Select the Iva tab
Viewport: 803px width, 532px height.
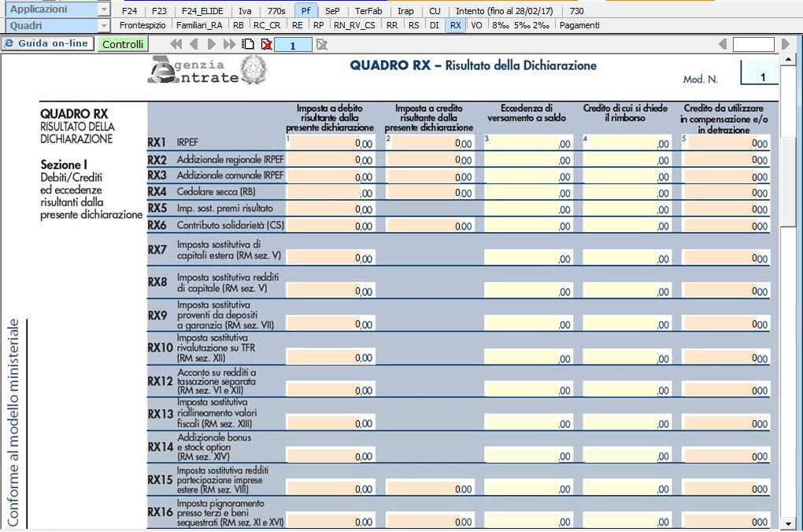click(x=246, y=11)
